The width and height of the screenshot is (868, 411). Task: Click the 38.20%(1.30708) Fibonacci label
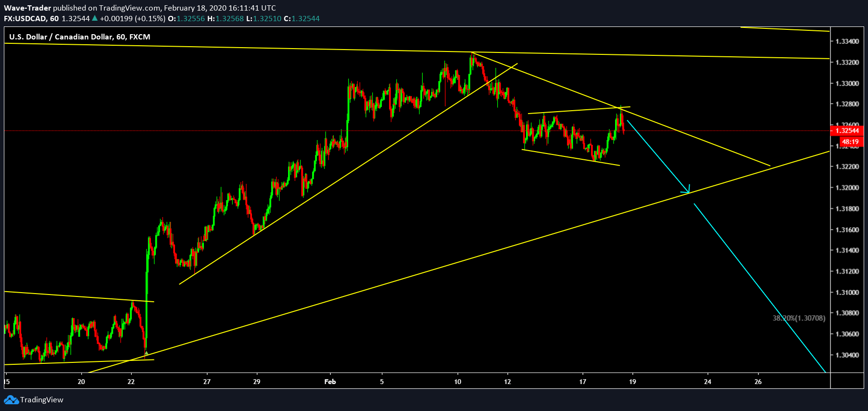799,318
